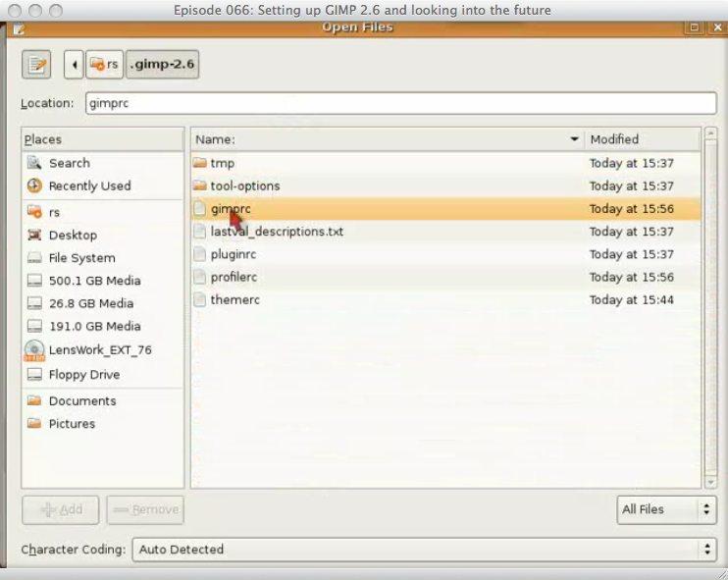Click the Pictures folder icon
Screen dimensions: 728x580
(x=34, y=423)
